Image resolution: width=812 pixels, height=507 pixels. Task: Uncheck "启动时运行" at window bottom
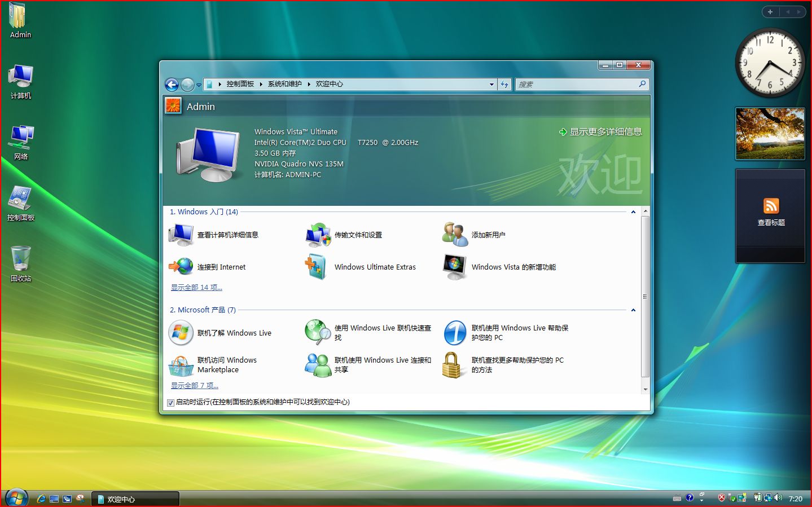(x=170, y=402)
